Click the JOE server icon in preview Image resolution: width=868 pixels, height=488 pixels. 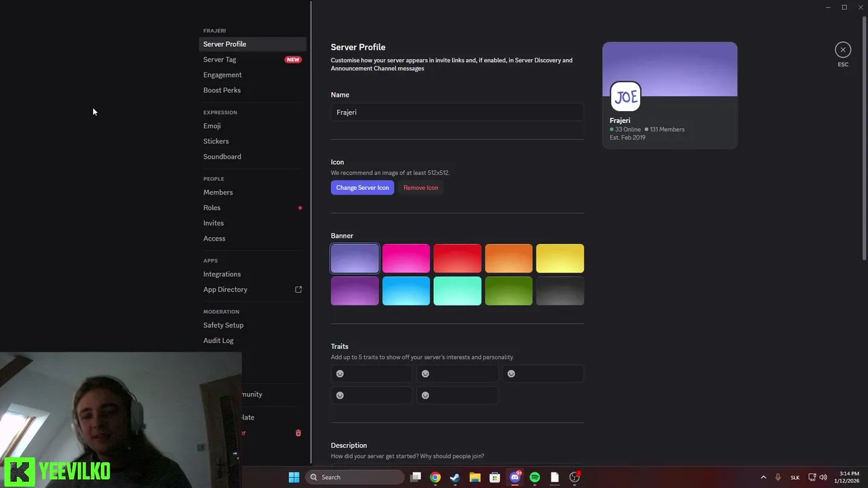[x=625, y=97]
